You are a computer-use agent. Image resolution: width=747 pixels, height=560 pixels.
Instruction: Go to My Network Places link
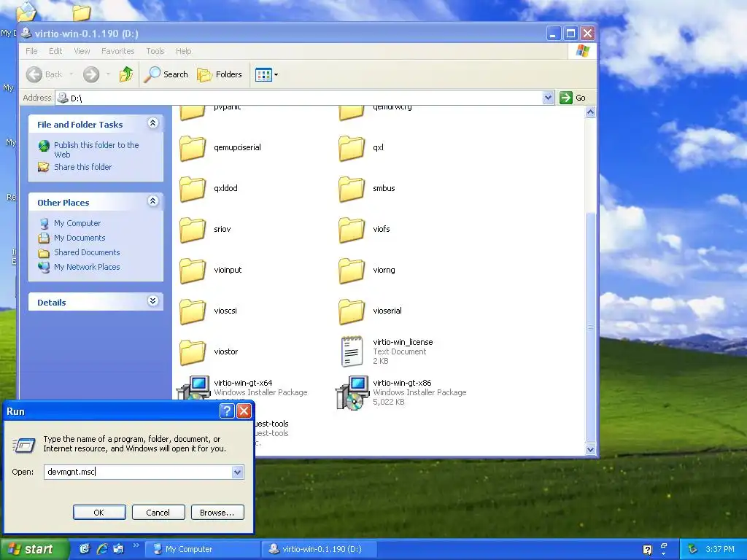point(87,267)
